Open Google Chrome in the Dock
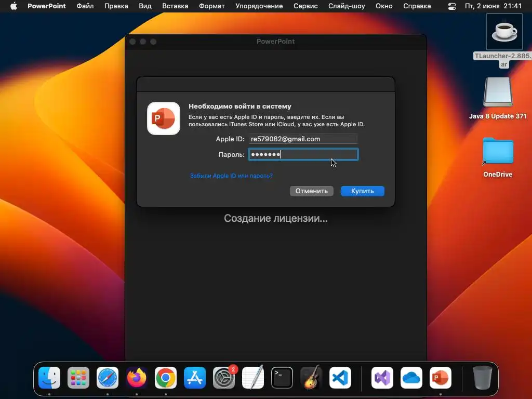This screenshot has width=532, height=399. tap(166, 377)
